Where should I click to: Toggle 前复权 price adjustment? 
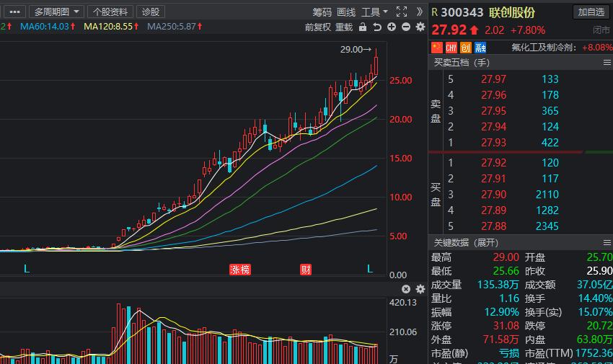317,27
